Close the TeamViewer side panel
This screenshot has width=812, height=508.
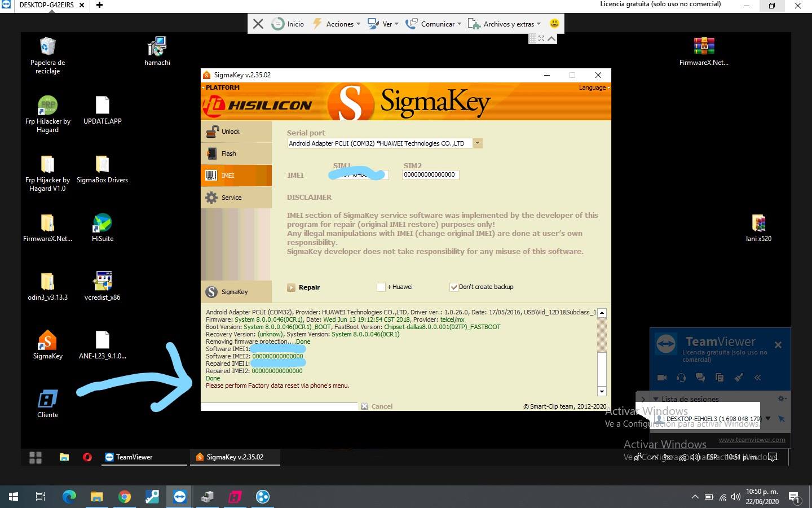point(778,345)
